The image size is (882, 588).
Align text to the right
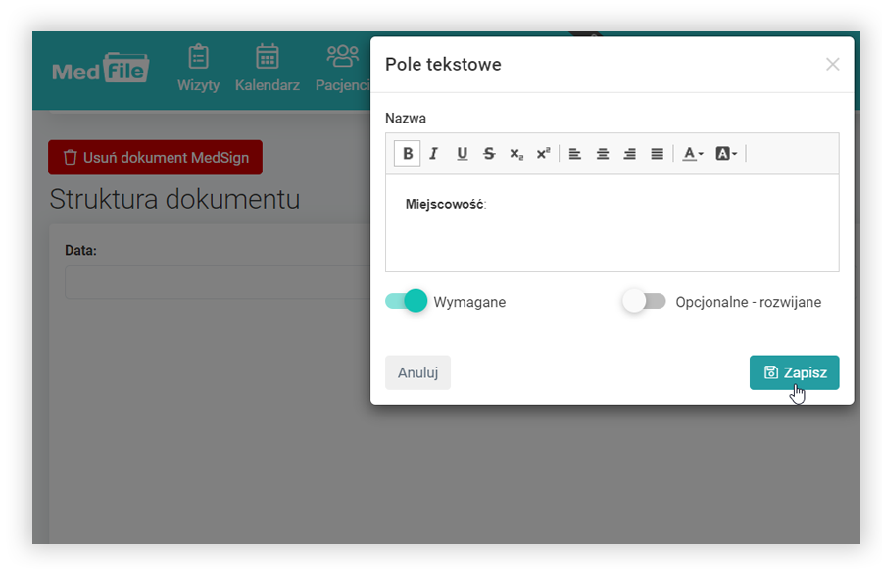[x=630, y=154]
